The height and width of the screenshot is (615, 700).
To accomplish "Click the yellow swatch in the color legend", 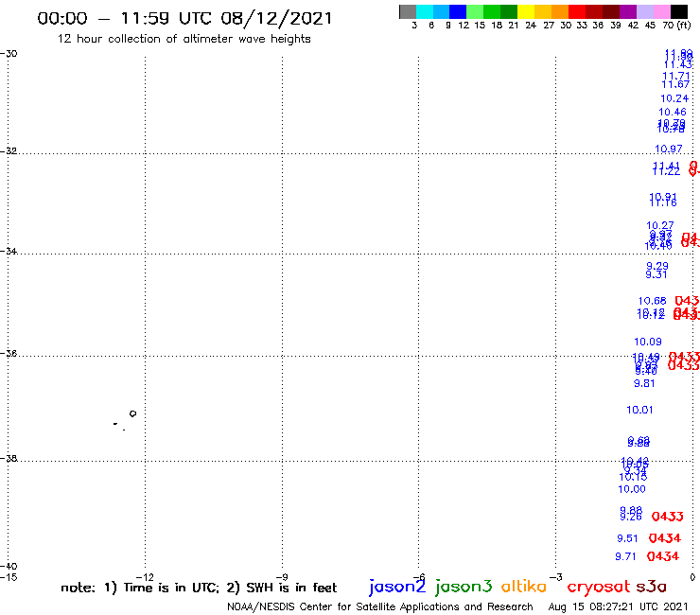I will [x=526, y=11].
